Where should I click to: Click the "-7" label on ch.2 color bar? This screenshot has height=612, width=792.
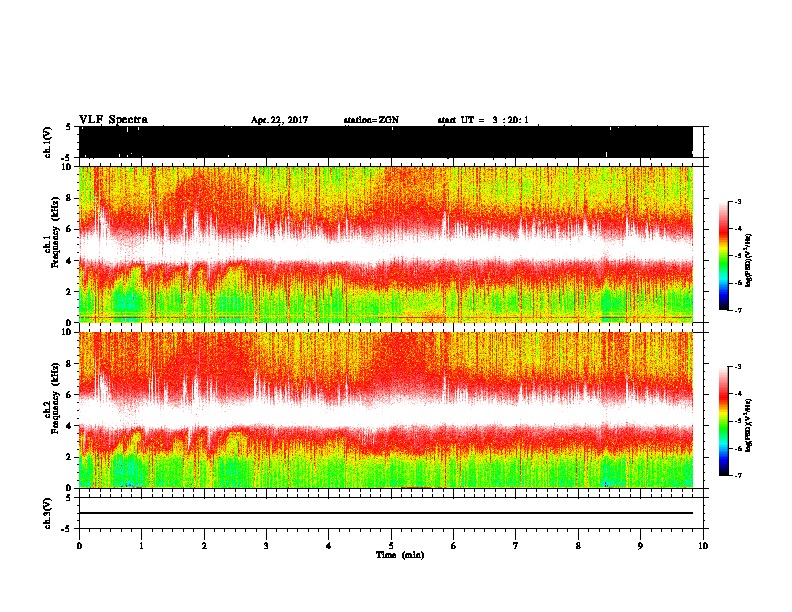(738, 475)
